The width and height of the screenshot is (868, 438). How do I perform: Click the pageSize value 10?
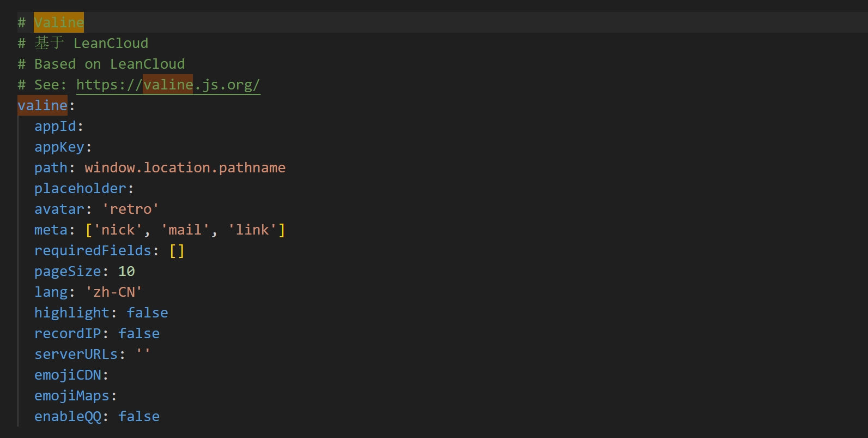[126, 272]
